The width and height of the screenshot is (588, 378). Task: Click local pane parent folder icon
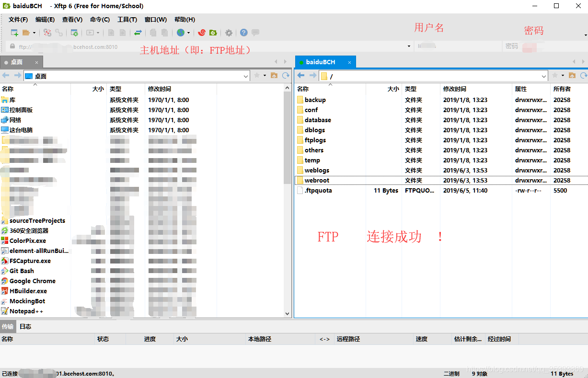pos(274,76)
